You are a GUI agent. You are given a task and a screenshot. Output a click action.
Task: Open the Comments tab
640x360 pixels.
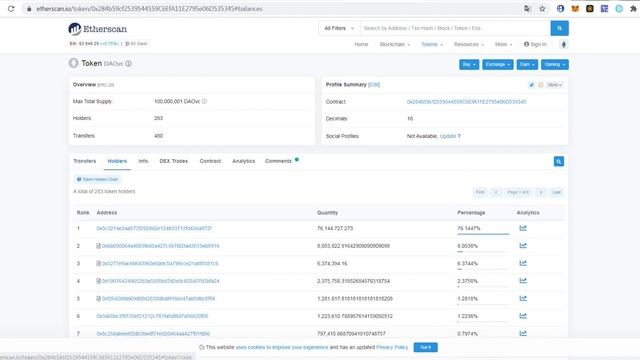[x=278, y=161]
